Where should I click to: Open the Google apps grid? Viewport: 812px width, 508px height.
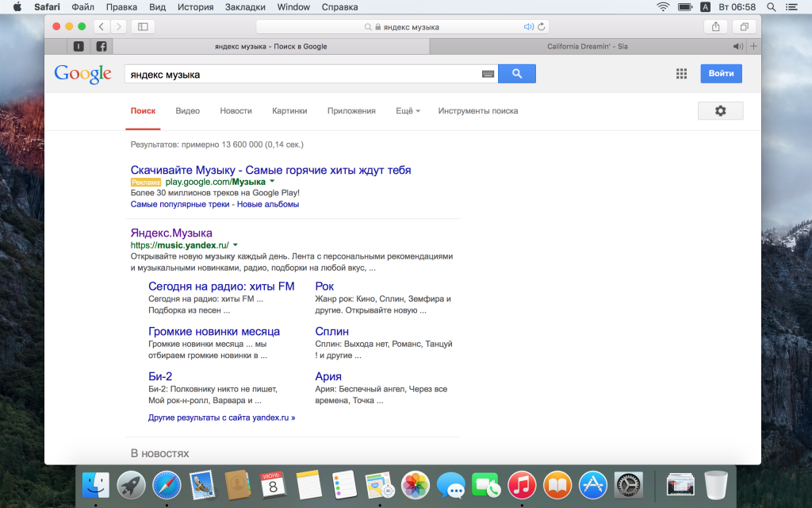pos(681,74)
